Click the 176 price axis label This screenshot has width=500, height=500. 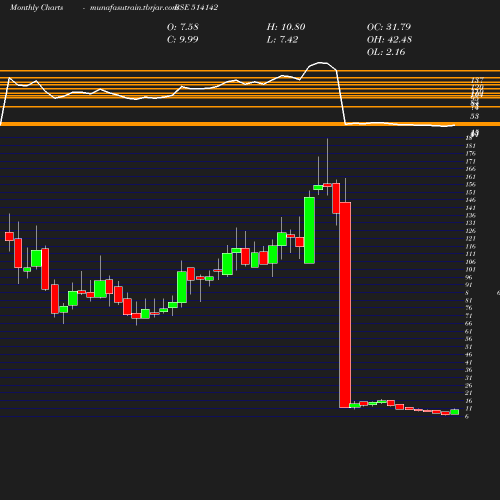coord(470,153)
